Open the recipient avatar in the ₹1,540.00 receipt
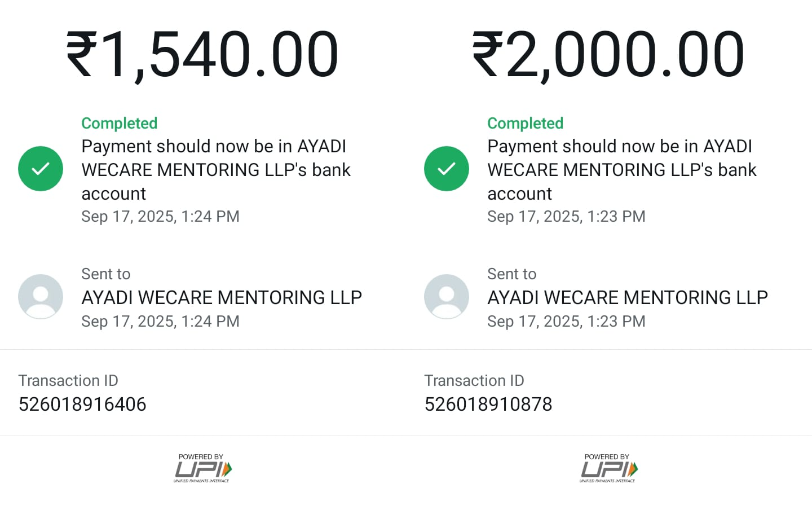The image size is (812, 523). pos(41,297)
